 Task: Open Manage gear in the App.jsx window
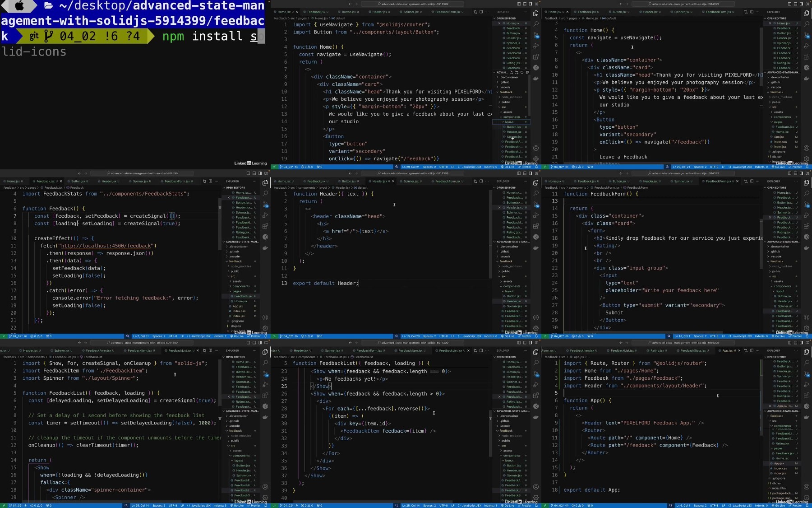pyautogui.click(x=807, y=498)
